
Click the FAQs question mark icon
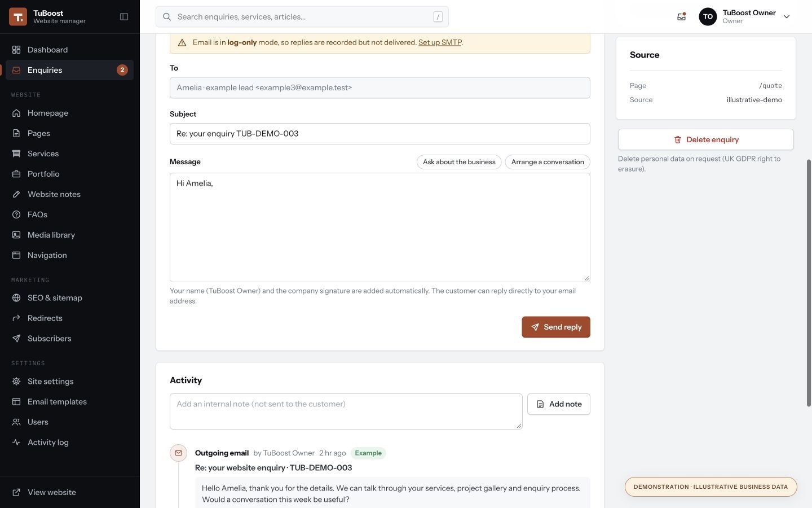(16, 214)
